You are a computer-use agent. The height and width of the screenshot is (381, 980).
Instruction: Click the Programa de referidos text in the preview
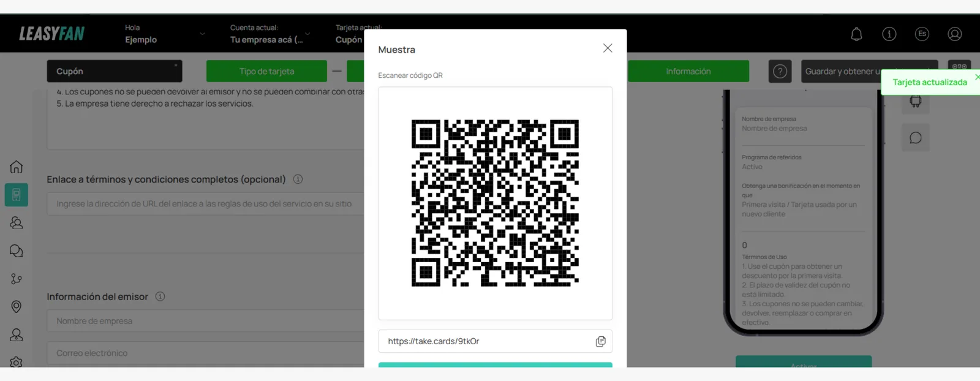(x=772, y=157)
